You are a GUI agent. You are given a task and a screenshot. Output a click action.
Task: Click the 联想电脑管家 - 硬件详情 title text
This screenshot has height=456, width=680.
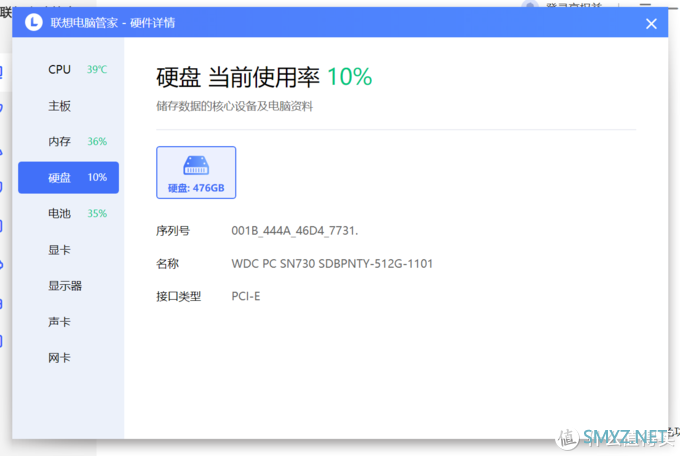(x=113, y=23)
